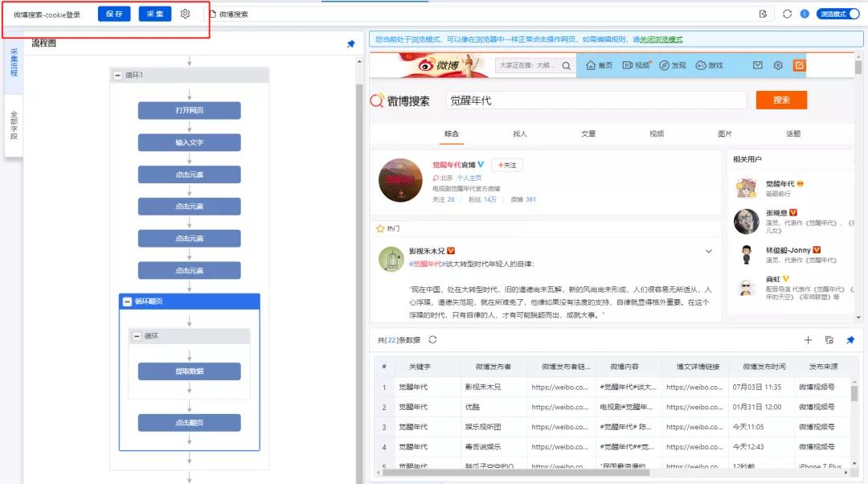Click the magnifier in Weibo top search box
Viewport: 868px width, 484px height.
click(x=566, y=65)
